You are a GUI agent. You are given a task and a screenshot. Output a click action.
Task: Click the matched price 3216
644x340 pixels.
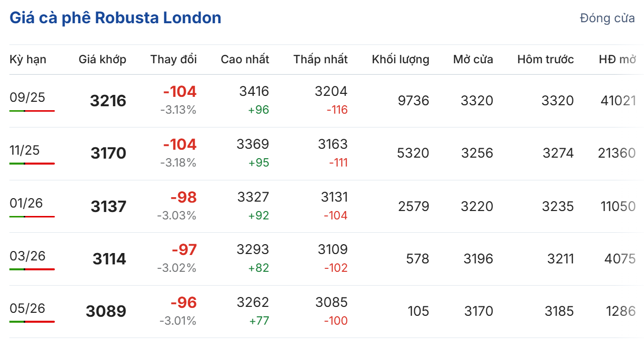pos(108,101)
